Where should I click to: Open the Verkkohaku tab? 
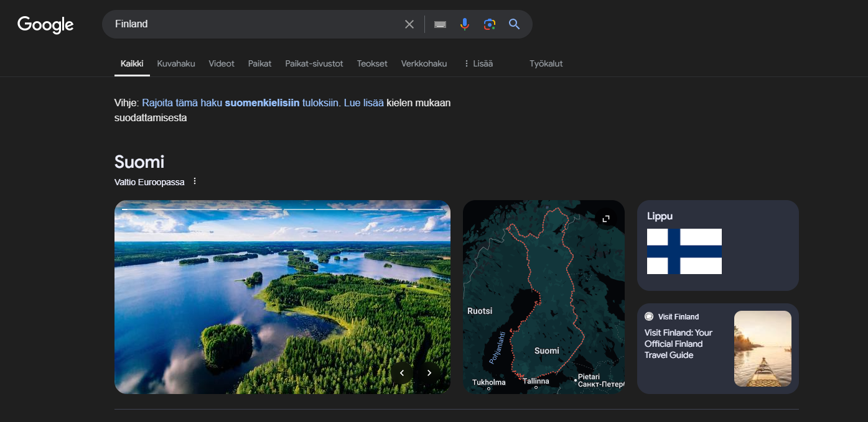point(424,63)
